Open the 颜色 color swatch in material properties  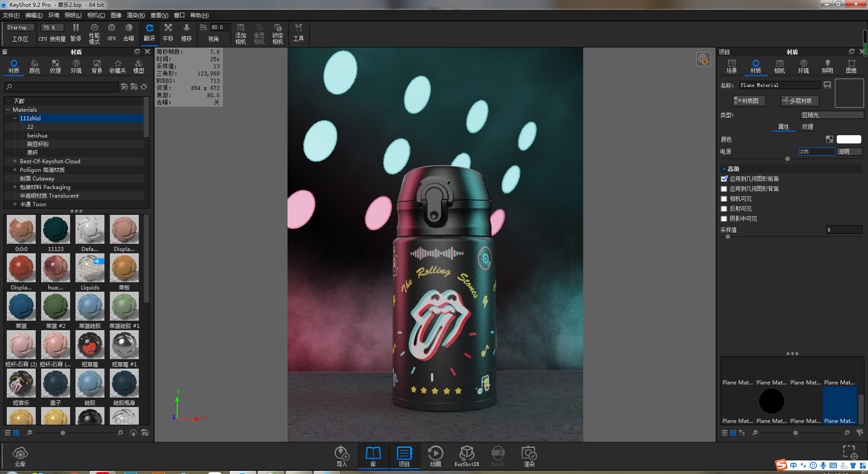point(849,139)
